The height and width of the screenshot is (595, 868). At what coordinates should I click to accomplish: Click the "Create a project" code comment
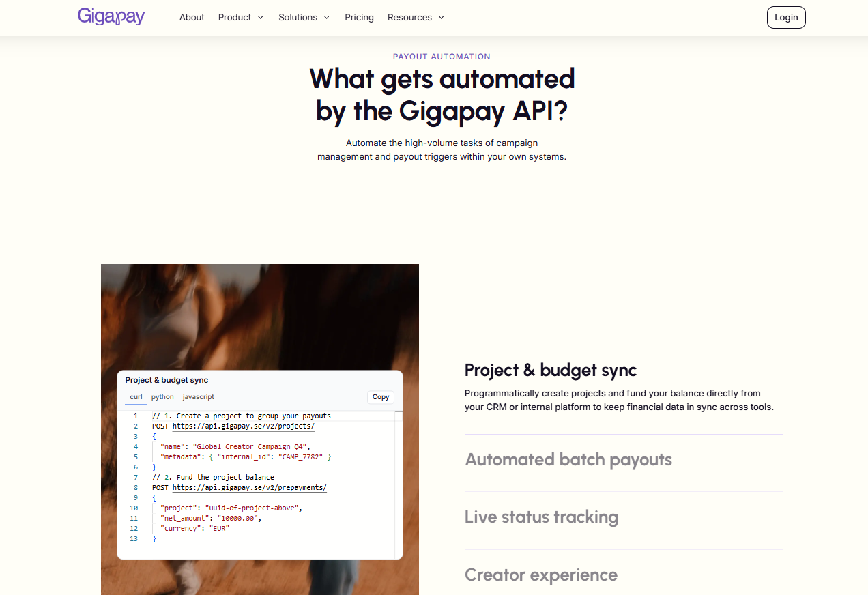click(242, 416)
